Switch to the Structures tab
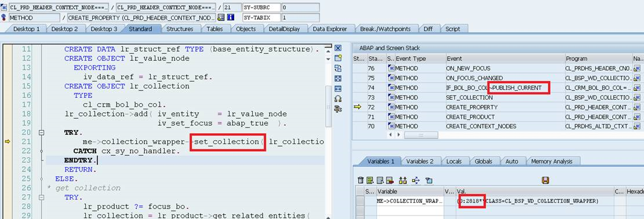 (180, 29)
